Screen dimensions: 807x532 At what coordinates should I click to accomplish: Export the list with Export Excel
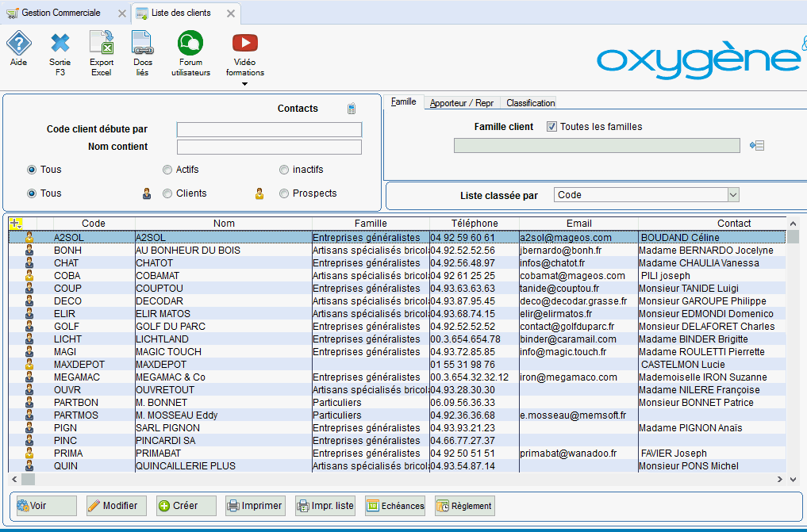[x=102, y=43]
